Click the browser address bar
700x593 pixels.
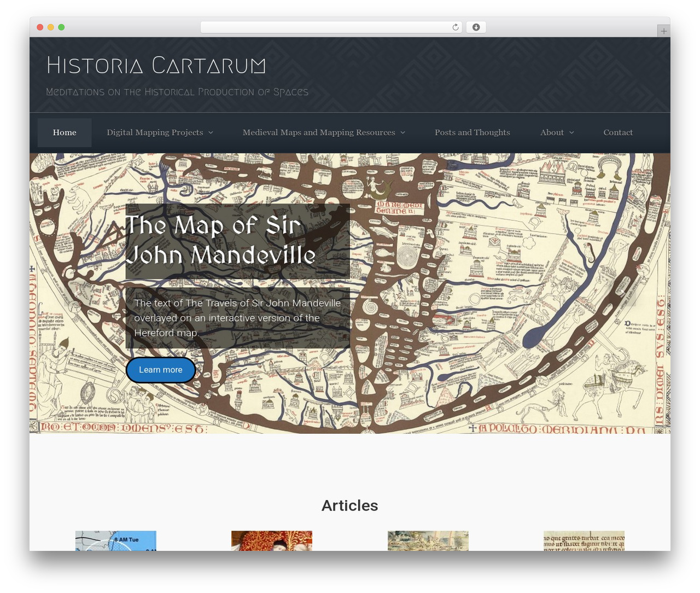tap(331, 27)
